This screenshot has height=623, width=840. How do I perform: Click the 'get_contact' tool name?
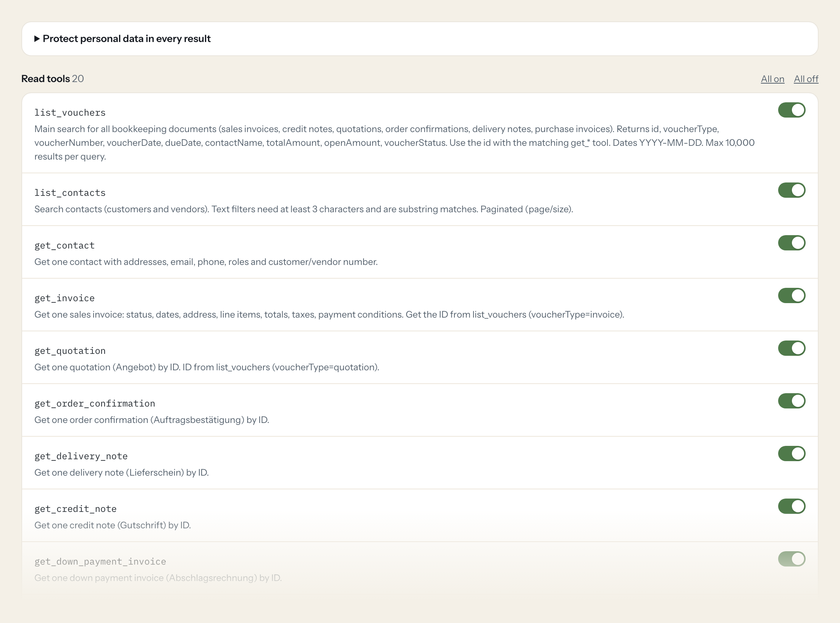point(65,245)
